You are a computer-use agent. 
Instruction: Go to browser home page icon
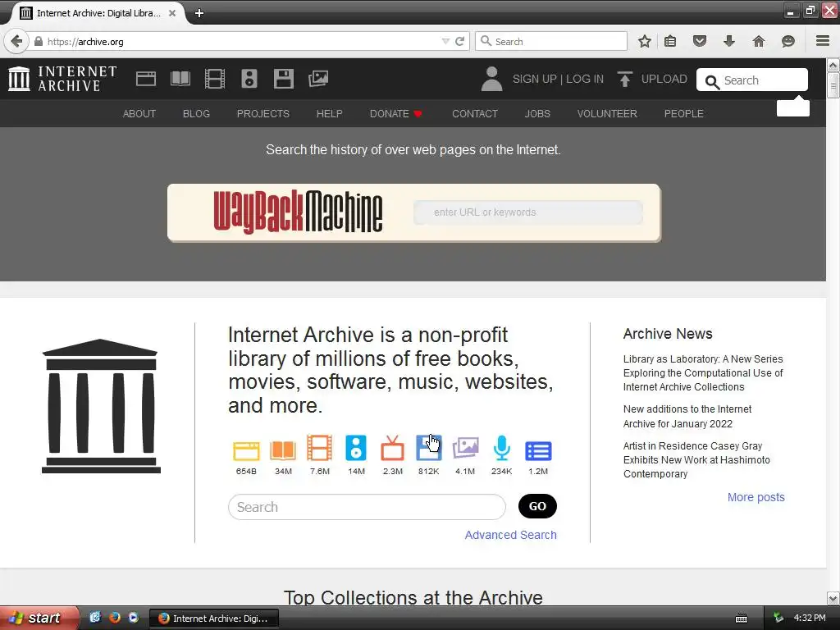pos(759,41)
